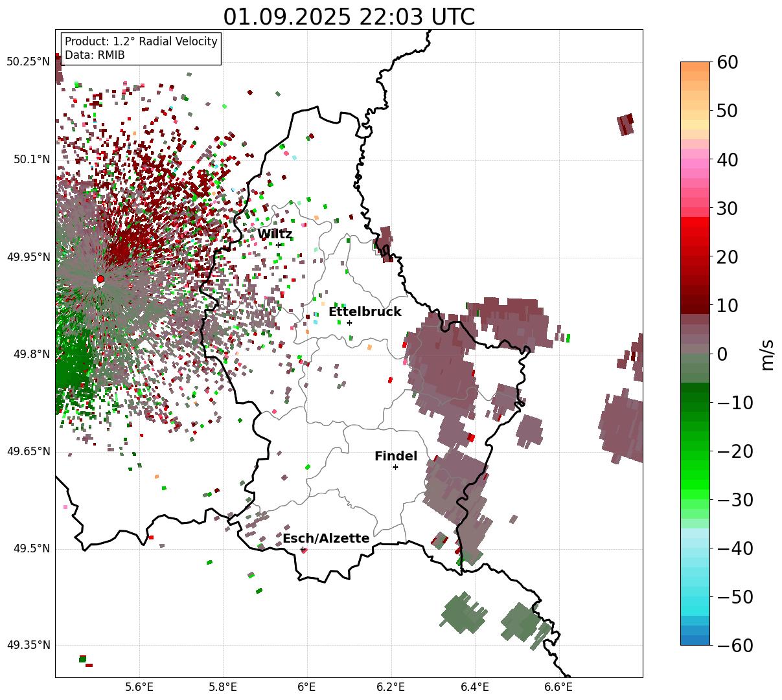Click the 6.6°E longitude tick label
This screenshot has height=700, width=782.
(558, 686)
